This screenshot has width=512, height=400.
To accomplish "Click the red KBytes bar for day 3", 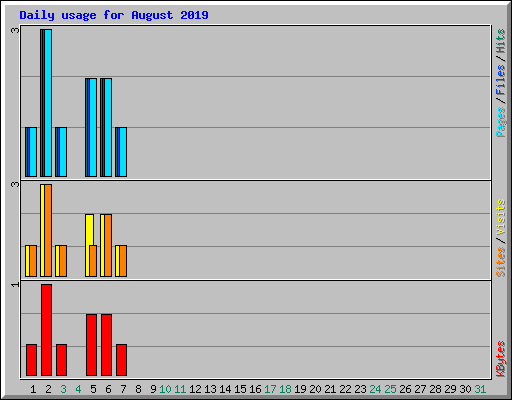I will (x=61, y=360).
